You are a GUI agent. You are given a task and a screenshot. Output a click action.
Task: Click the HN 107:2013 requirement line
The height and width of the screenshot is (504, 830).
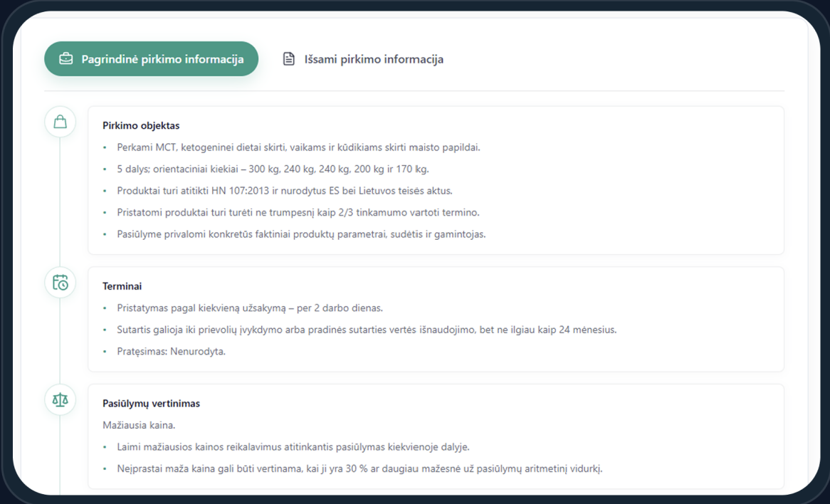pos(285,191)
